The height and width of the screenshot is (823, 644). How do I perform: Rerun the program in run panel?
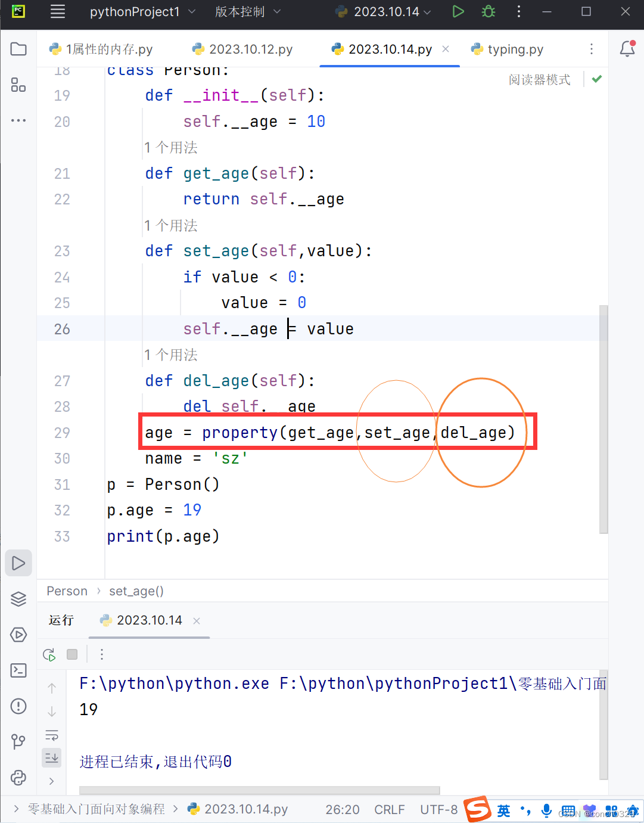tap(49, 654)
